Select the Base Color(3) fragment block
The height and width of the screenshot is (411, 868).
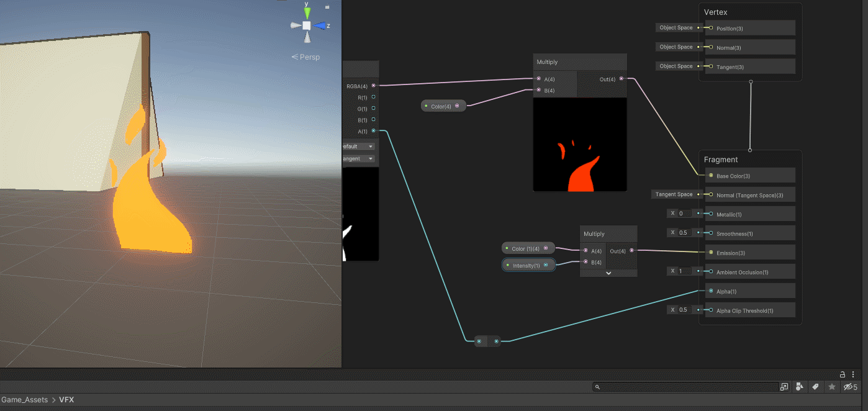click(x=750, y=176)
